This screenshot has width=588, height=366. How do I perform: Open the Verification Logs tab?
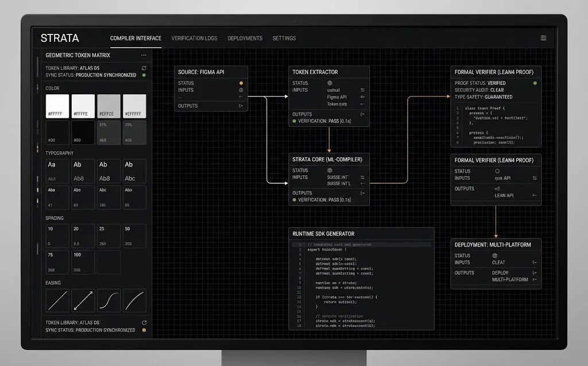pos(194,38)
